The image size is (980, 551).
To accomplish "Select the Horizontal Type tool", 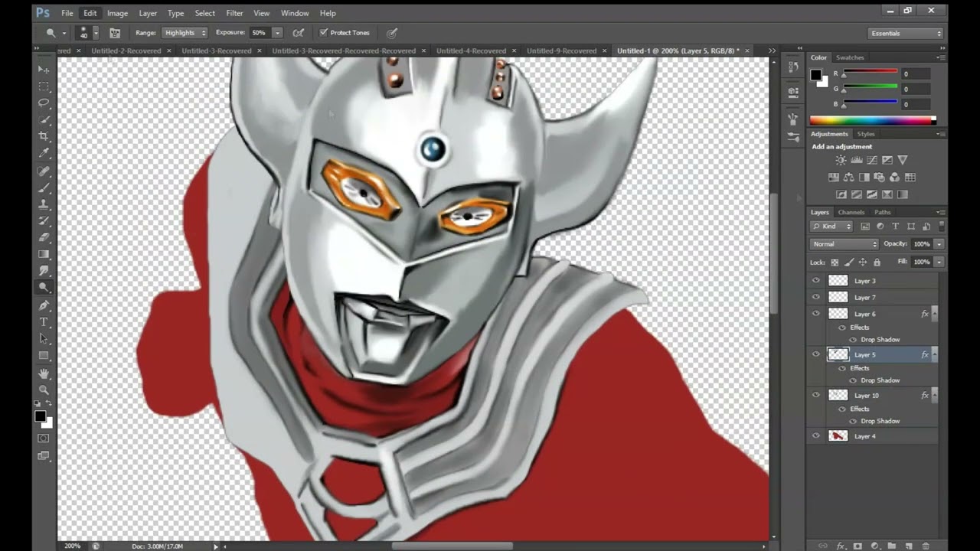I will pyautogui.click(x=44, y=321).
